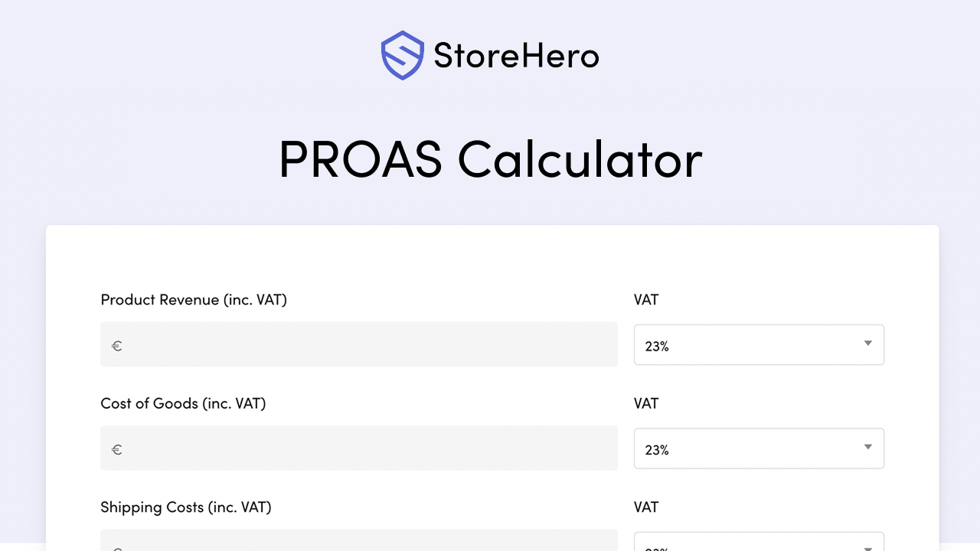Click the euro symbol in Shipping Costs field
This screenshot has height=551, width=980.
(x=116, y=548)
